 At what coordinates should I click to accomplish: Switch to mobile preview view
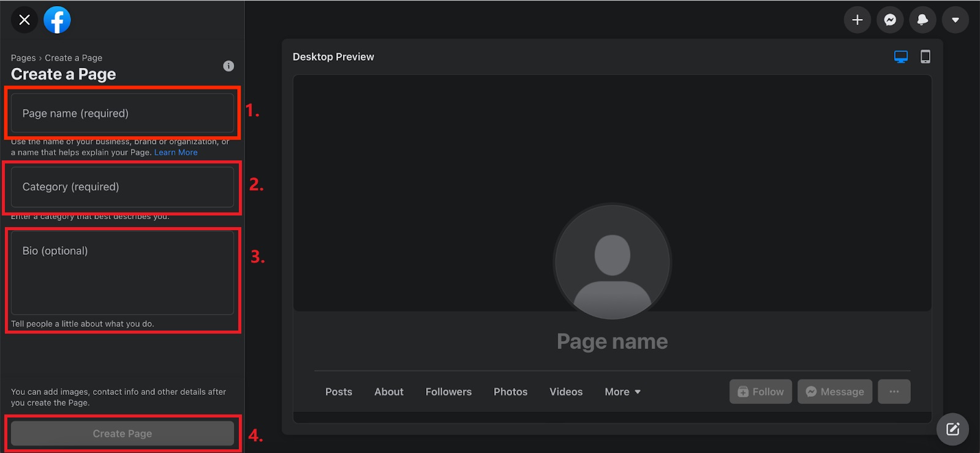click(925, 57)
